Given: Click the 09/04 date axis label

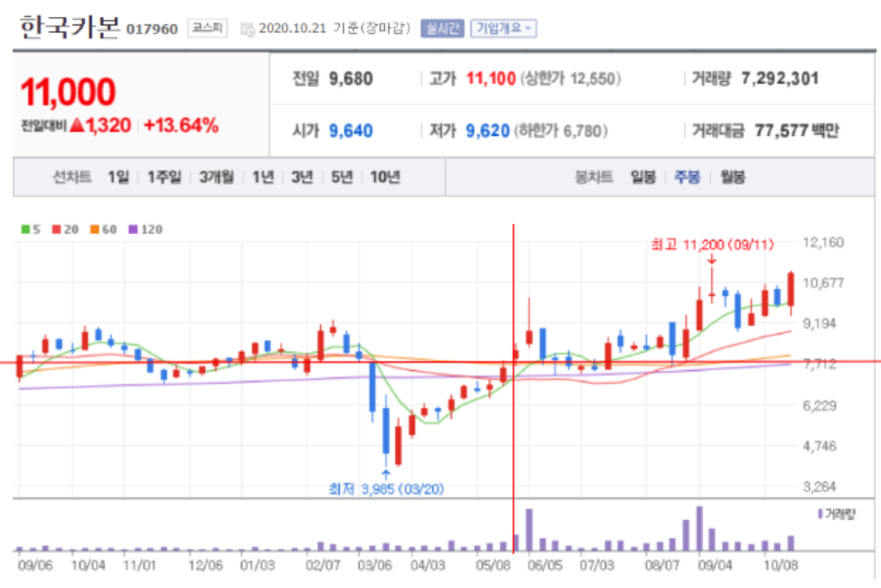Looking at the screenshot, I should tap(715, 565).
